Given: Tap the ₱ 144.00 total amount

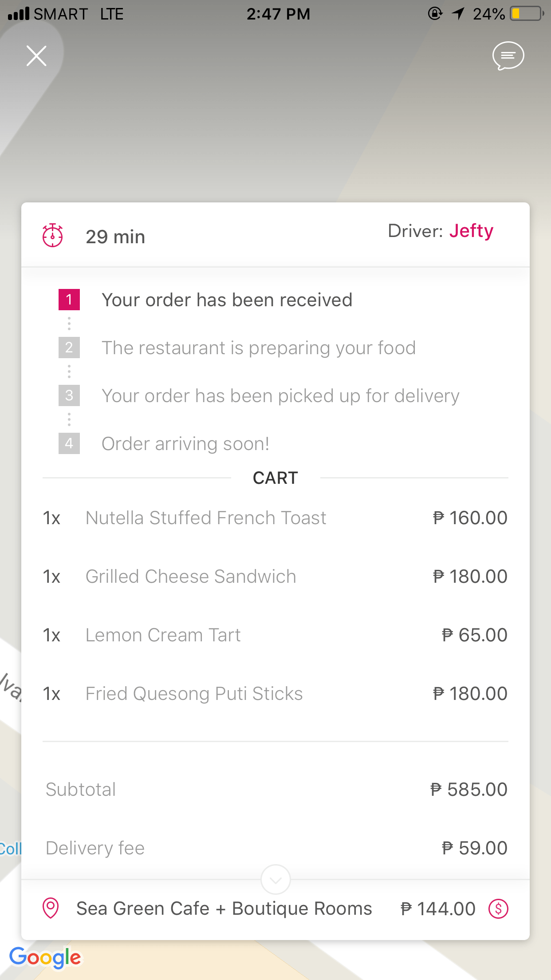Looking at the screenshot, I should (x=438, y=909).
